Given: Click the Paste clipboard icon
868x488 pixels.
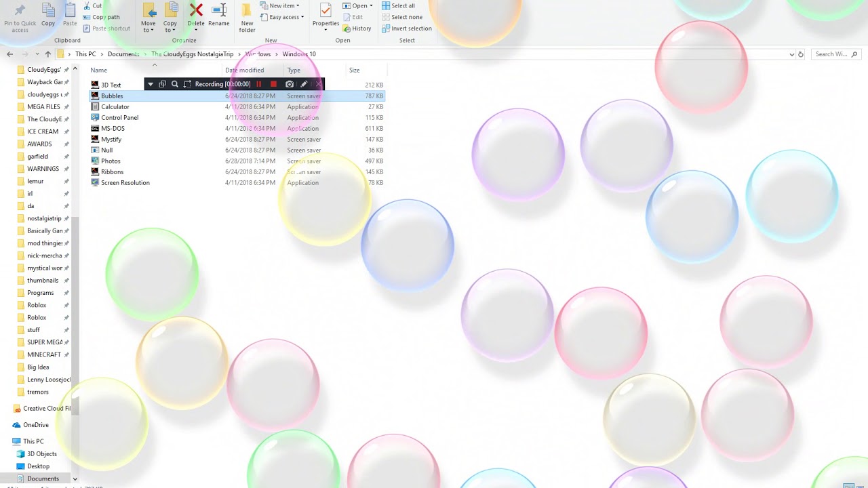Looking at the screenshot, I should tap(70, 10).
